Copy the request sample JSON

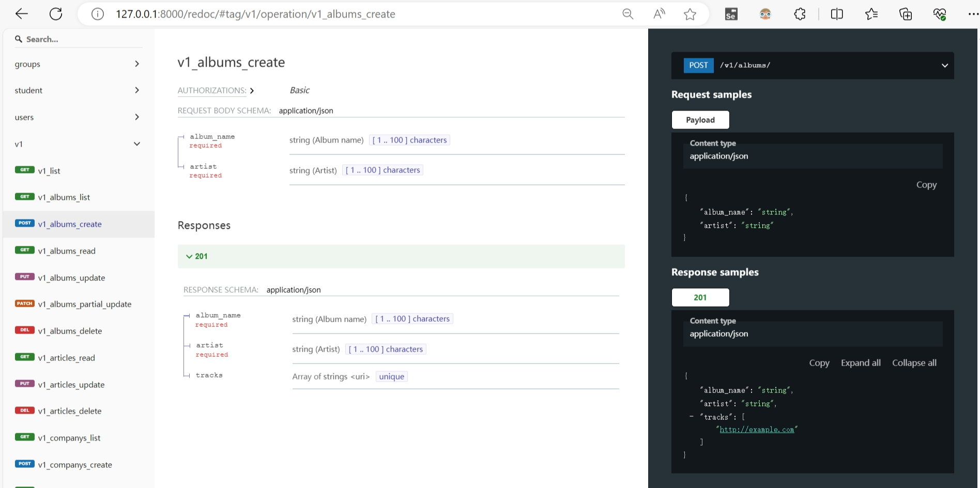pos(926,185)
